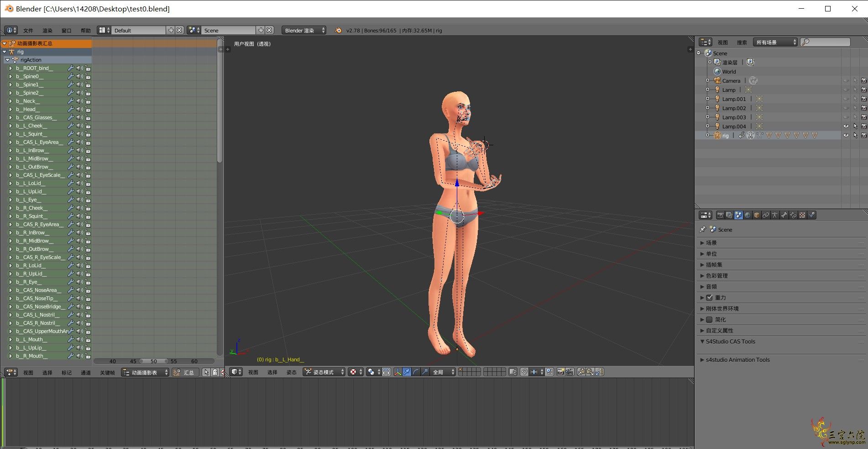The height and width of the screenshot is (449, 868).
Task: Select the rotate manipulator arc icon
Action: 416,372
